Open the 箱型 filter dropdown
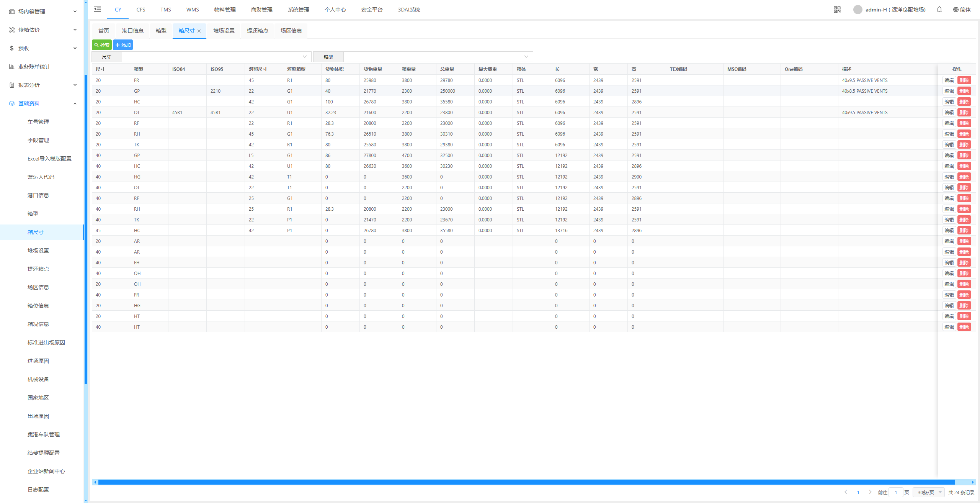Viewport: 980px width, 503px height. pos(438,57)
